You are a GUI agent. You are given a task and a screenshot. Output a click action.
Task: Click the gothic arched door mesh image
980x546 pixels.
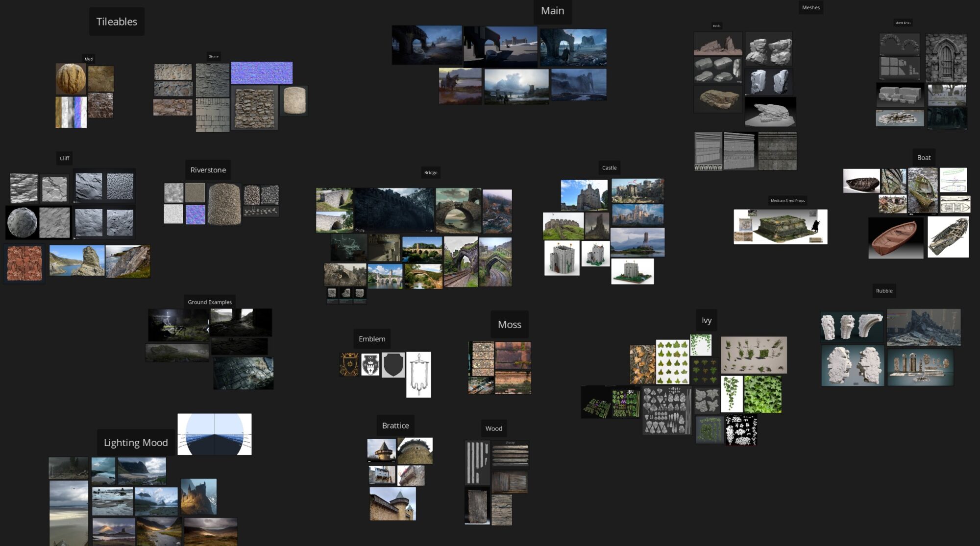pyautogui.click(x=946, y=58)
